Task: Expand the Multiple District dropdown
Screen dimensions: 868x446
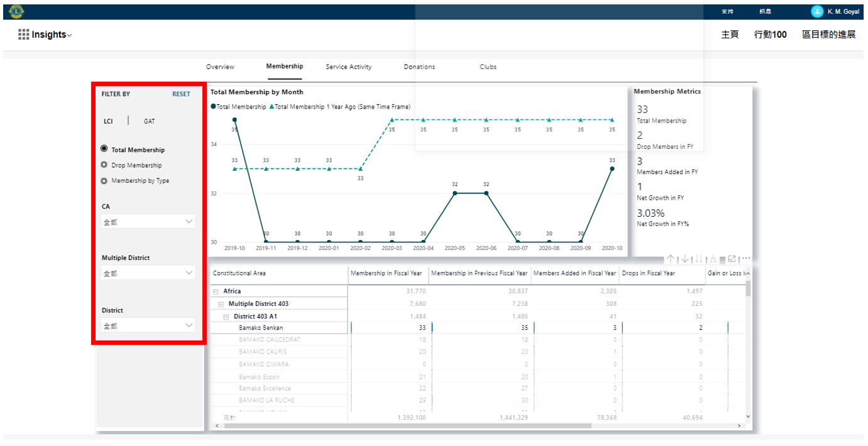Action: (148, 273)
